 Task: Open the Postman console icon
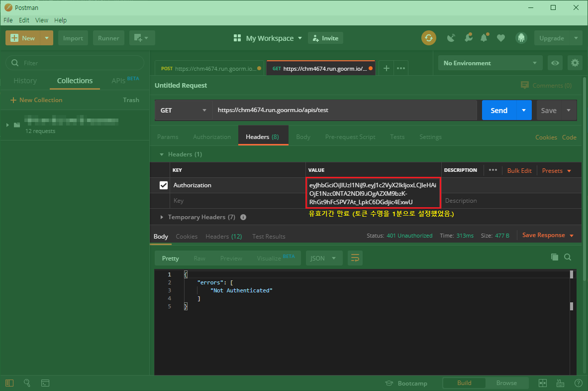point(45,383)
